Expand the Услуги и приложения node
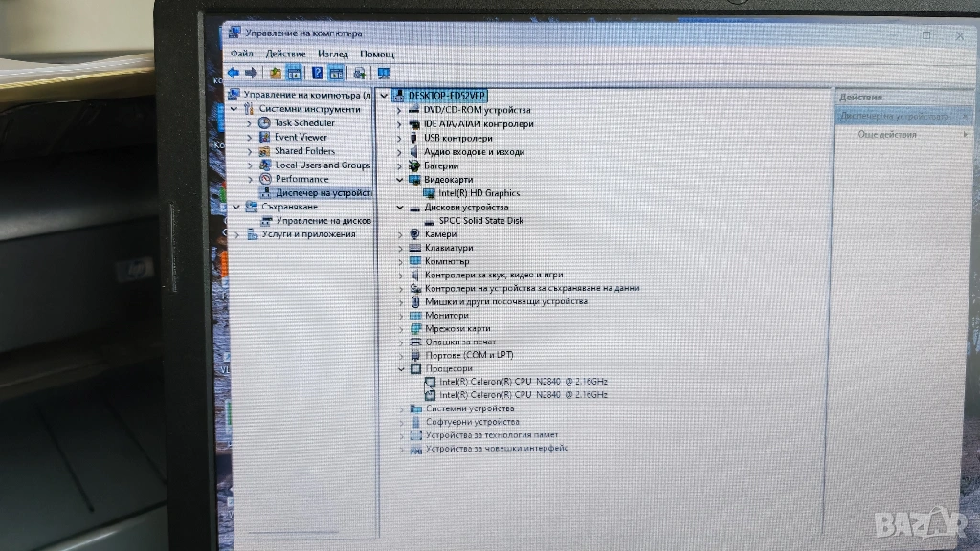 coord(237,235)
